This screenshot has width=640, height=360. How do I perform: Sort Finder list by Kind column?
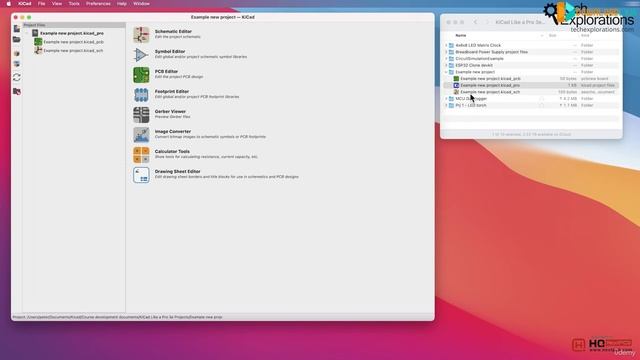coord(585,36)
